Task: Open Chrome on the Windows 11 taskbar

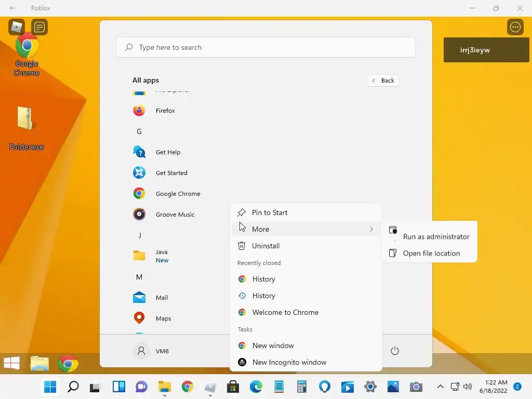Action: coord(187,387)
